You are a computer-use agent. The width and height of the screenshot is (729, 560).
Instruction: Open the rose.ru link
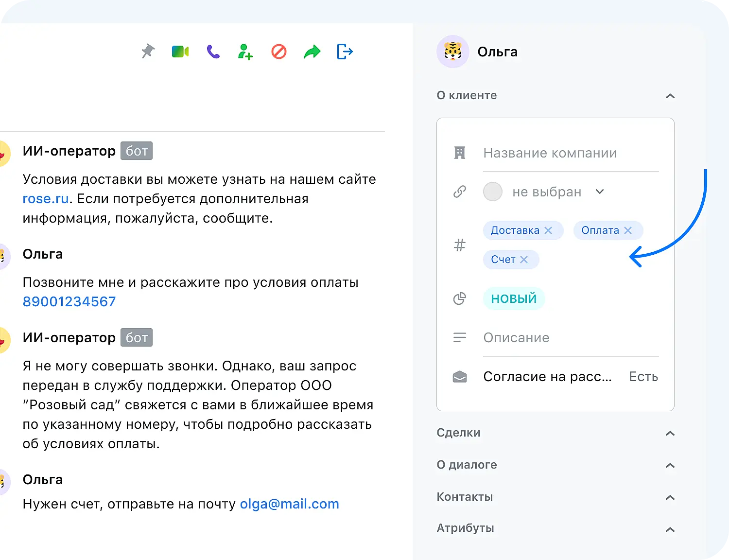point(45,198)
